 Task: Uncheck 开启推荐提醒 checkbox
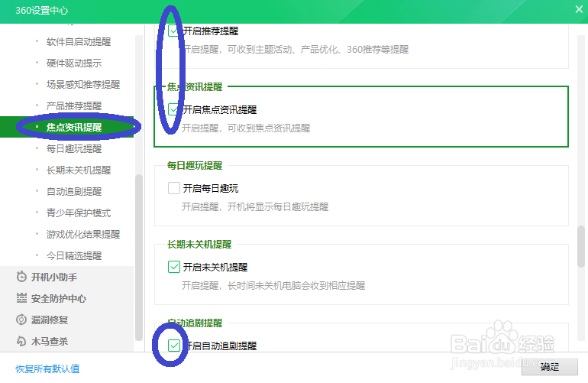[x=173, y=31]
